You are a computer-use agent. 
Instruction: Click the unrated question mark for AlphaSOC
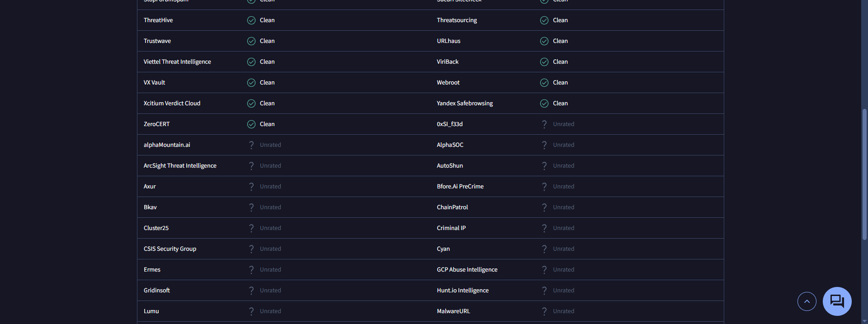(544, 145)
